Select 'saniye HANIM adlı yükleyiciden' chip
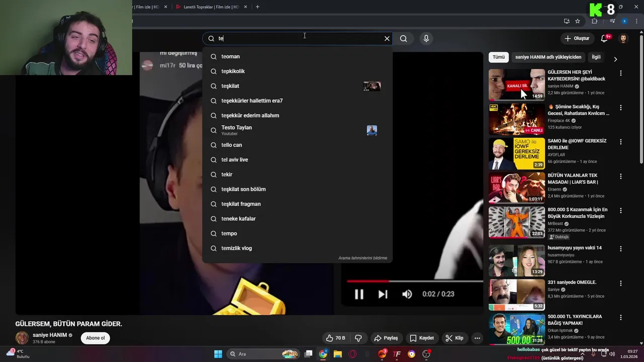The width and height of the screenshot is (644, 362). coord(548,57)
